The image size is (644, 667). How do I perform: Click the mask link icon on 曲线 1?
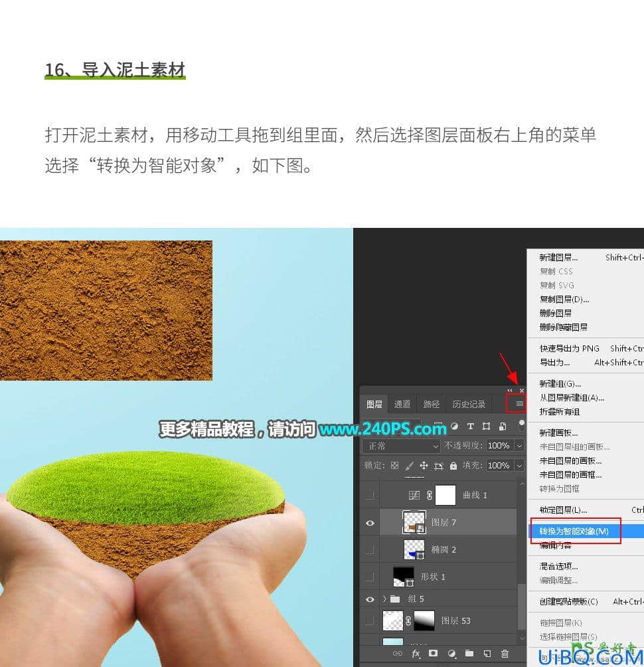point(430,495)
